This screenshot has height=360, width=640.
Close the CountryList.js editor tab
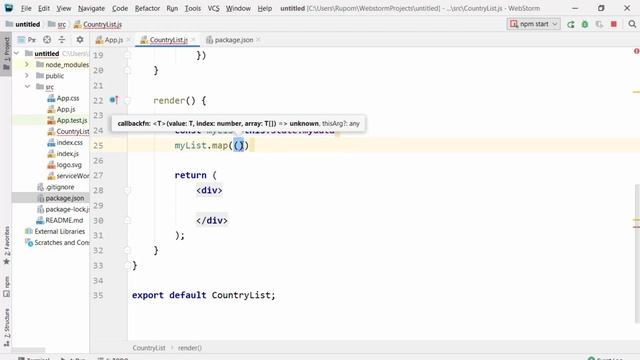point(193,40)
